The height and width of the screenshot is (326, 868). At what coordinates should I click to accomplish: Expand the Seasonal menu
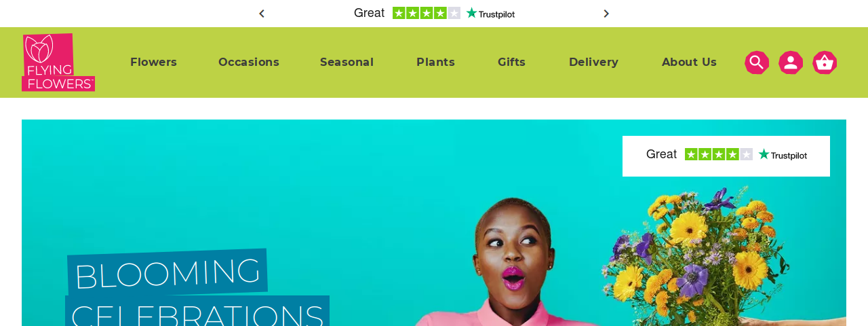(x=347, y=62)
